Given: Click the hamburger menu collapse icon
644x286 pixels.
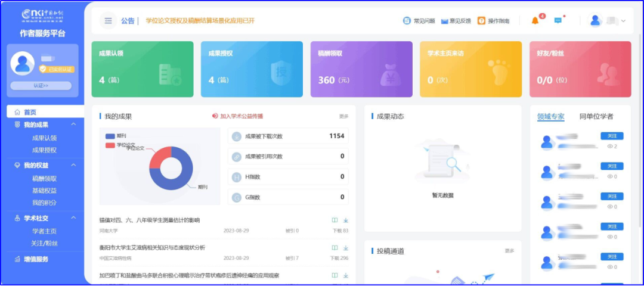Looking at the screenshot, I should pos(108,21).
